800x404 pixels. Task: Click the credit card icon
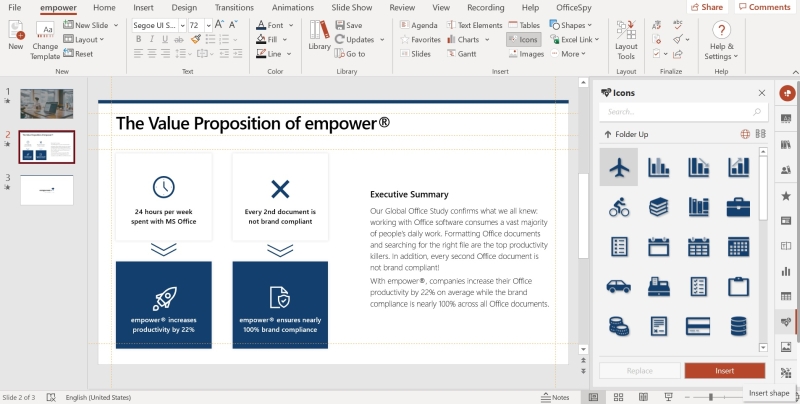(x=698, y=326)
